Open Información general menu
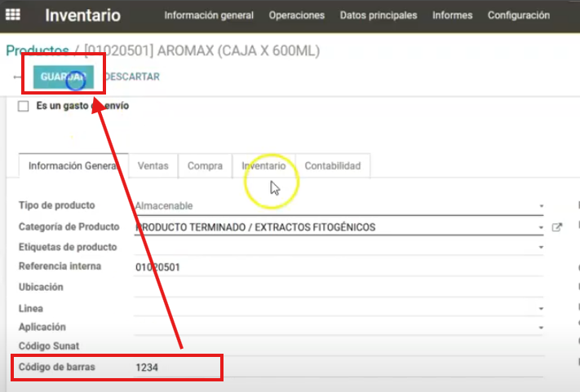 (x=209, y=15)
